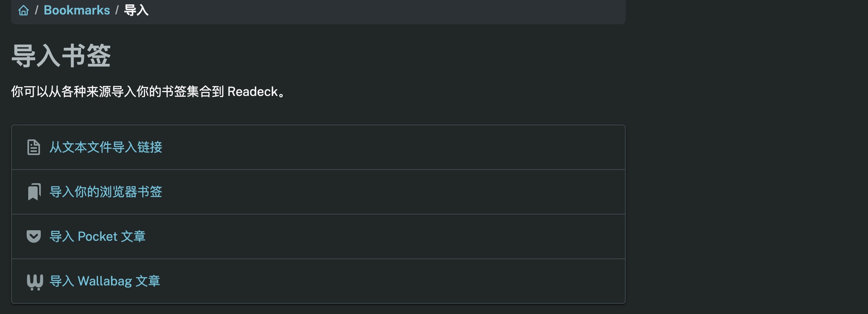The image size is (868, 314).
Task: Click the word Readeck in description
Action: [252, 92]
